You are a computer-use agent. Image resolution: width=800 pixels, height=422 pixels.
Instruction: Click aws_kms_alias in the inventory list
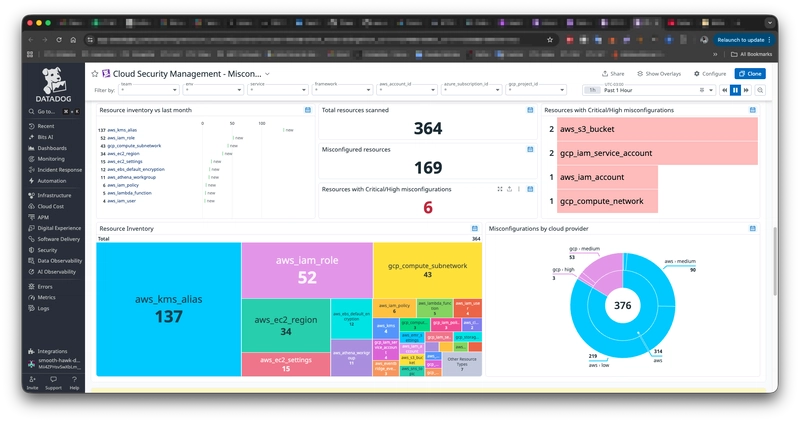(122, 130)
